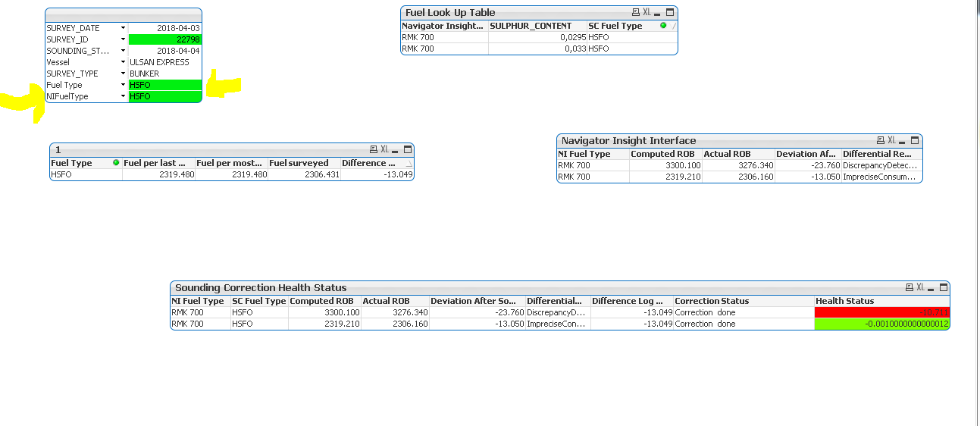The image size is (980, 426).
Task: Print the Fuel Look Up Table
Action: [635, 12]
